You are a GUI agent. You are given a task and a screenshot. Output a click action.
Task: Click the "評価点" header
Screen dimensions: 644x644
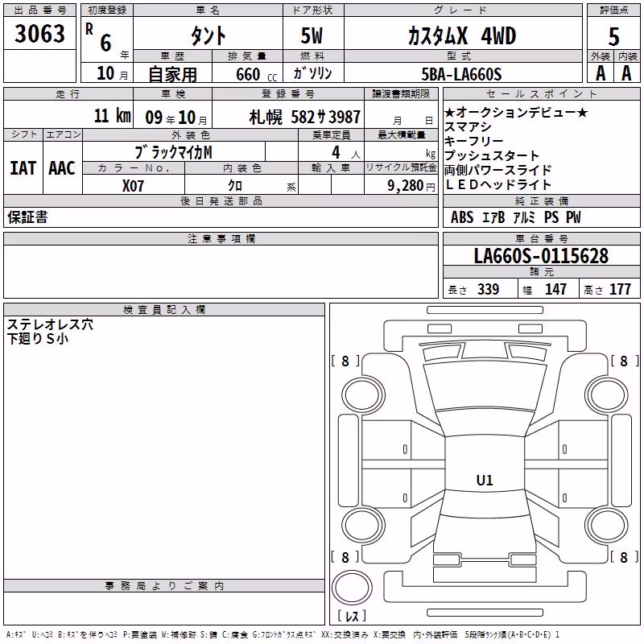(x=613, y=10)
